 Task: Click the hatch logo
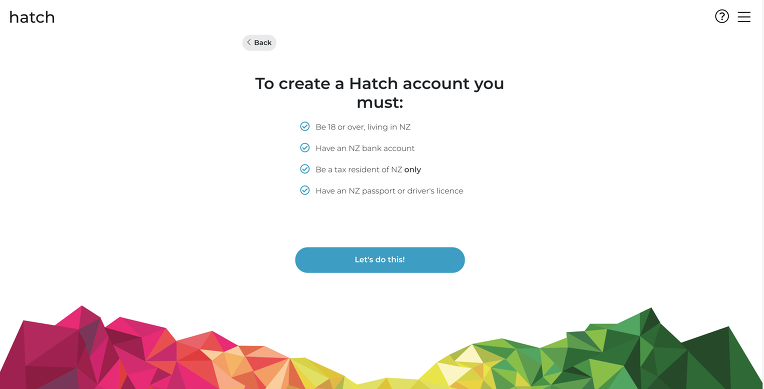(32, 17)
